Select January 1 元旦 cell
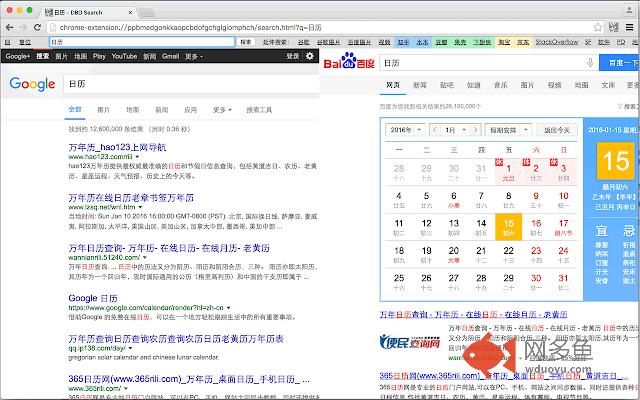 (509, 172)
